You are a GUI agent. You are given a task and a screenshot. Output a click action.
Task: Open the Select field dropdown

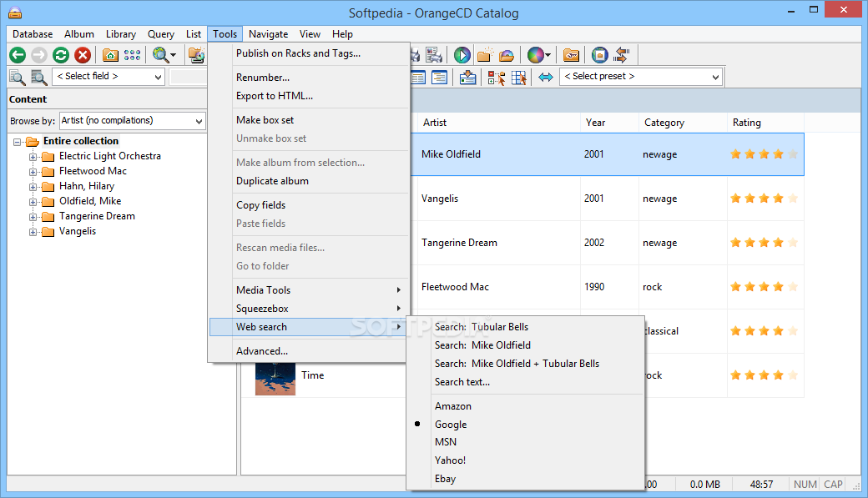pos(158,77)
